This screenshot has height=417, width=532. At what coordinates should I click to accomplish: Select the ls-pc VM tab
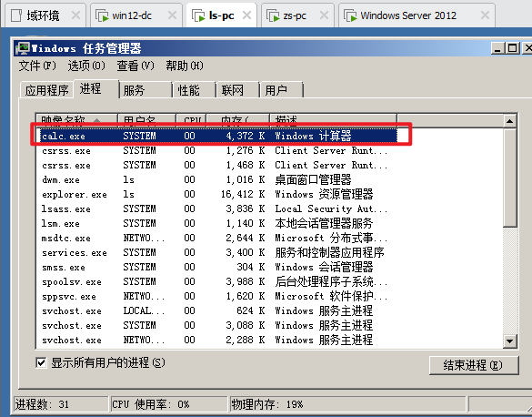[221, 15]
